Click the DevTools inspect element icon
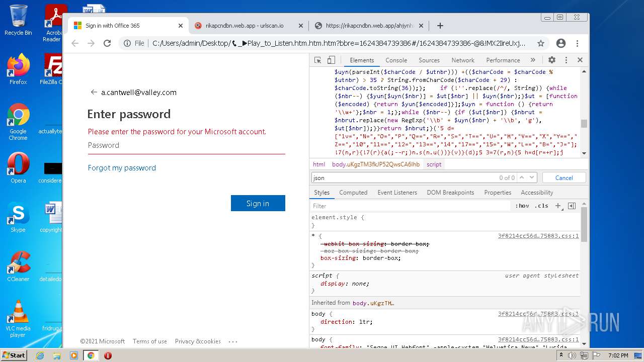 pyautogui.click(x=317, y=60)
